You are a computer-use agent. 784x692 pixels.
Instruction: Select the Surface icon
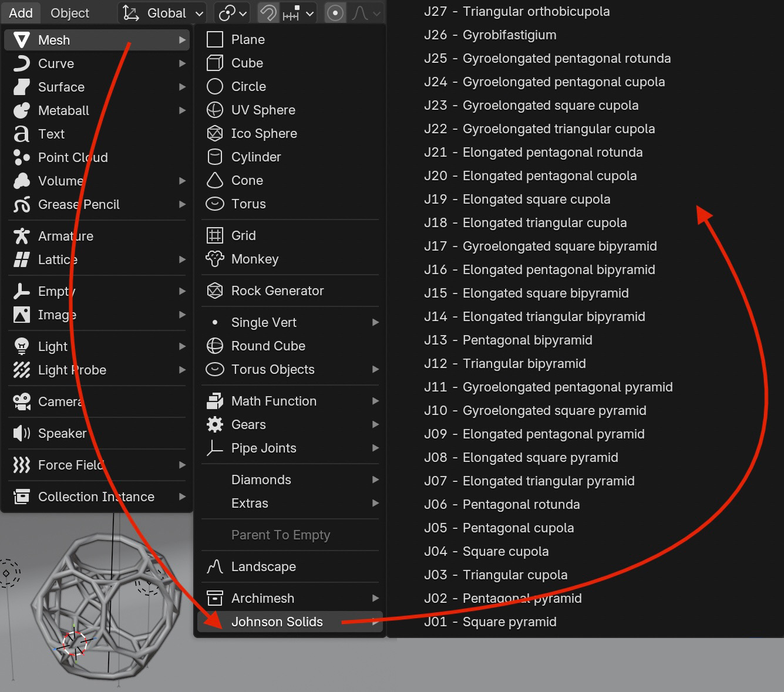[22, 87]
